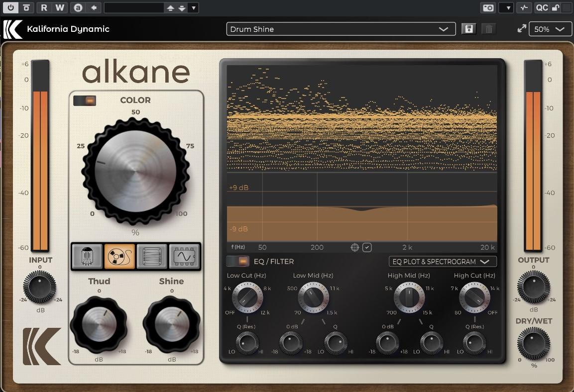Select the sine wave saturation mode icon

(185, 256)
